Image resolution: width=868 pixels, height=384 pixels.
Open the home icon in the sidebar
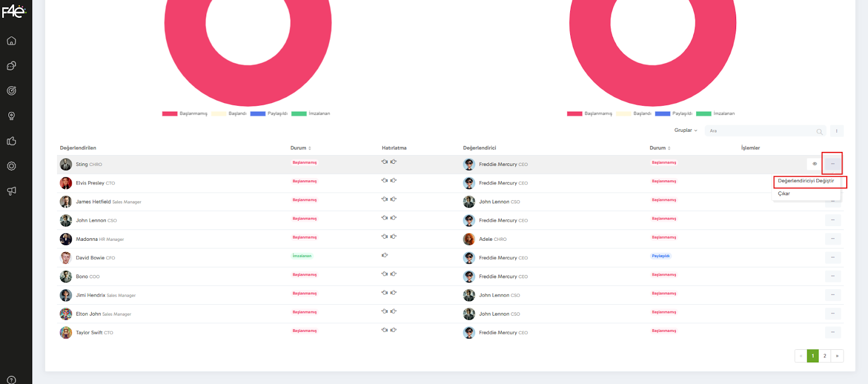tap(11, 41)
